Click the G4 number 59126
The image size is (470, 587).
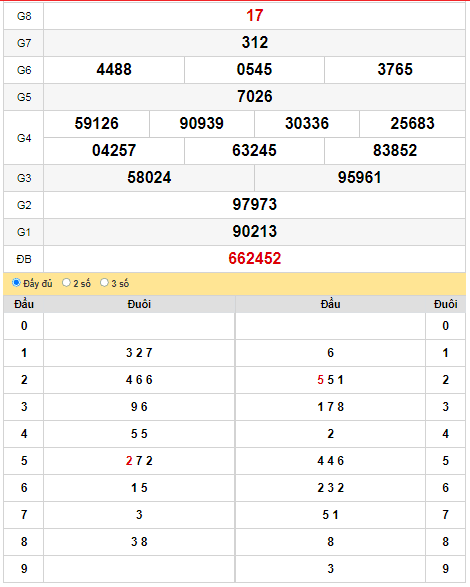[97, 124]
